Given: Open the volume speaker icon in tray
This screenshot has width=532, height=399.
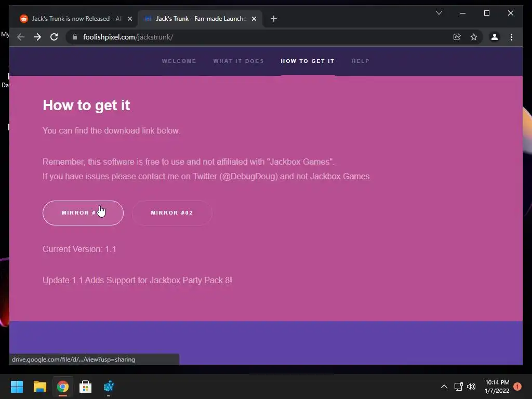Looking at the screenshot, I should coord(471,387).
